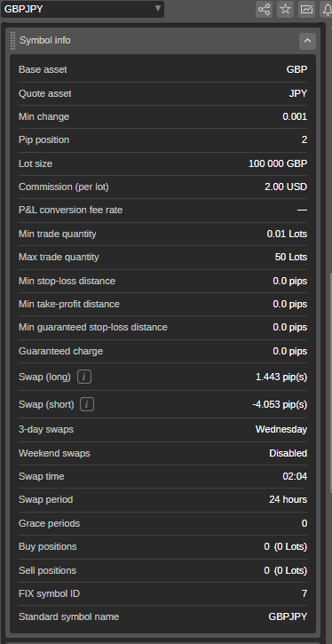Screen dimensions: 332x644
Task: Open the GBPJPY symbol dropdown
Action: tap(82, 9)
